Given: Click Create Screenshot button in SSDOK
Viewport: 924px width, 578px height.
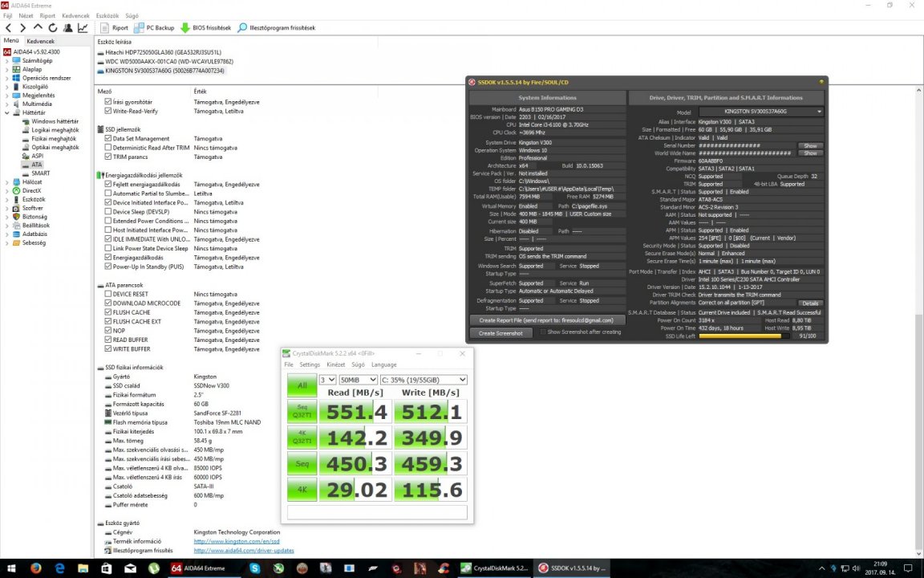Looking at the screenshot, I should (x=500, y=333).
